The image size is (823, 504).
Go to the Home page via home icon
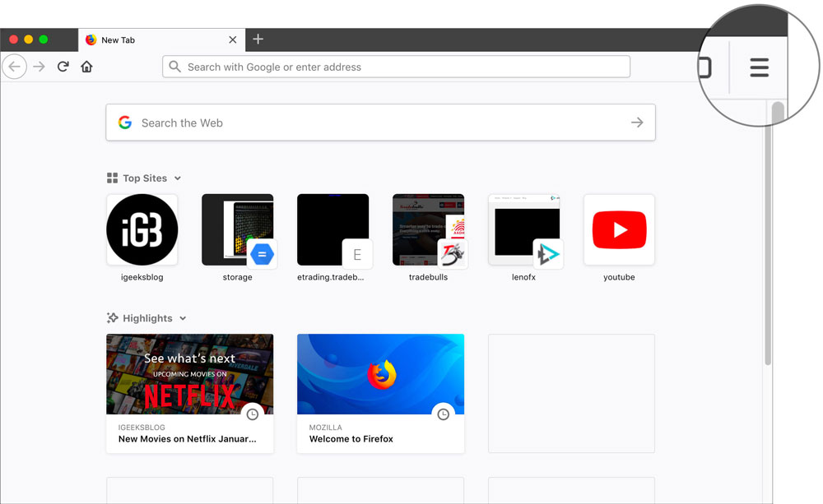tap(86, 67)
